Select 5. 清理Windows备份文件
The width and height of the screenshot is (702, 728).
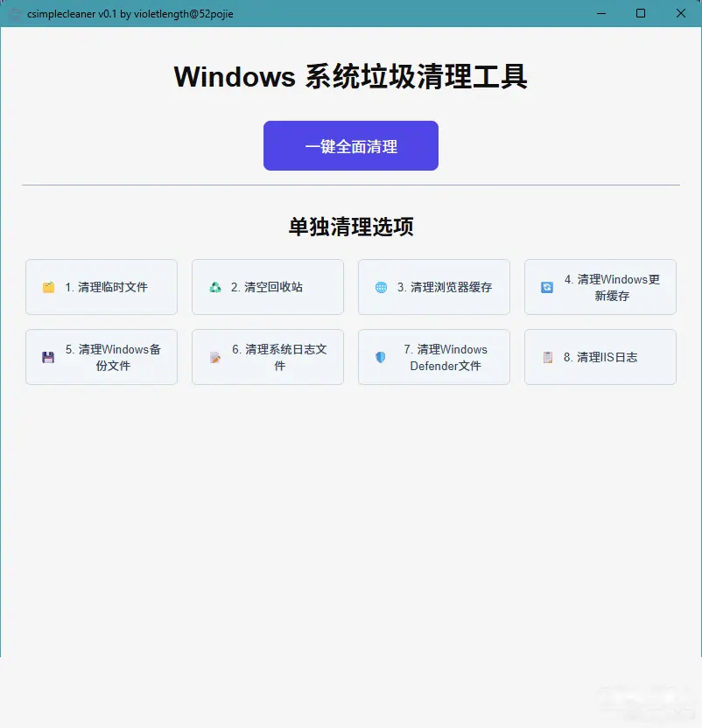click(102, 357)
